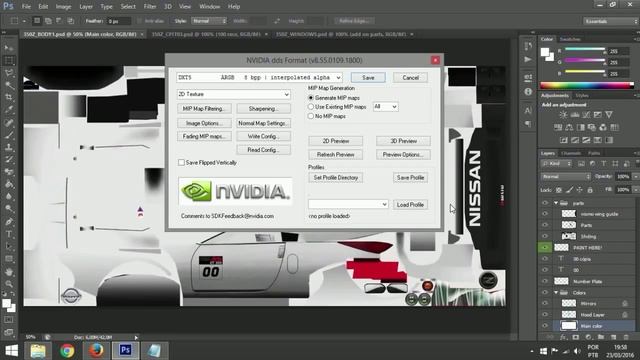This screenshot has height=360, width=640.
Task: Click the Levels adjustment icon
Action: pyautogui.click(x=575, y=115)
